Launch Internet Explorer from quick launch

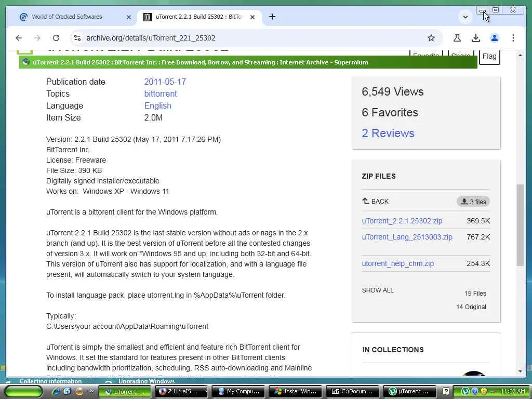click(x=56, y=391)
